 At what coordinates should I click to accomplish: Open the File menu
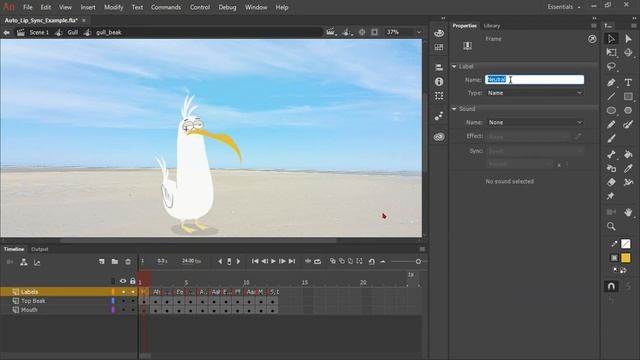pos(28,7)
